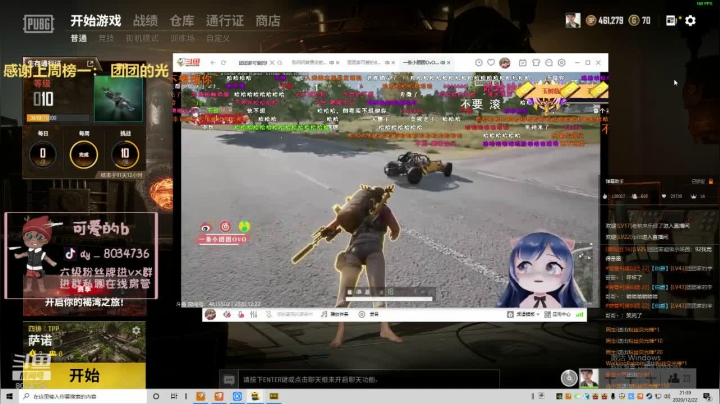Click the PUBG logo in the lobby header
720x404 pixels.
click(39, 23)
